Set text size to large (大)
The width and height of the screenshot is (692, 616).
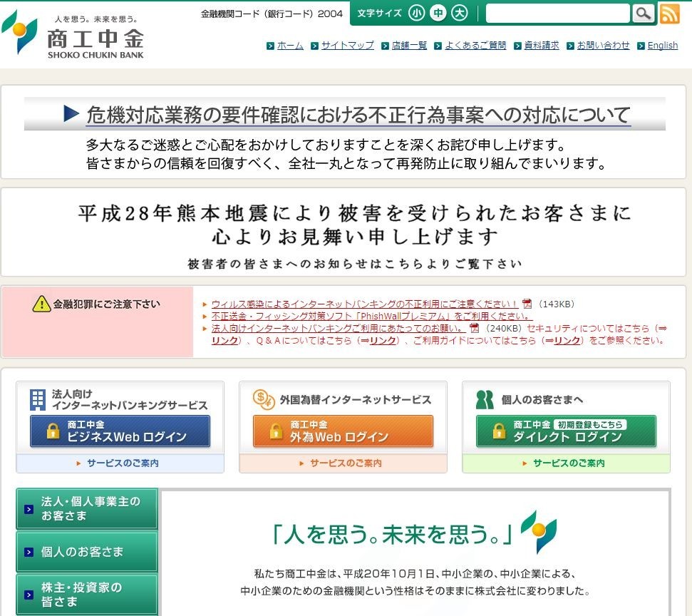(x=460, y=14)
